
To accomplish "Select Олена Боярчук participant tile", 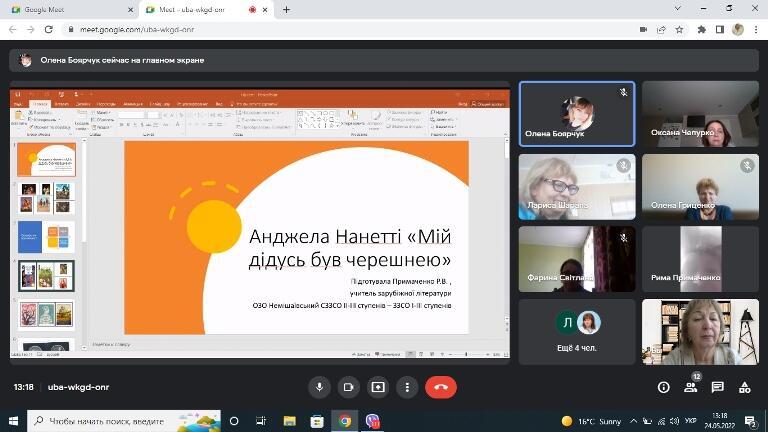I will [577, 114].
